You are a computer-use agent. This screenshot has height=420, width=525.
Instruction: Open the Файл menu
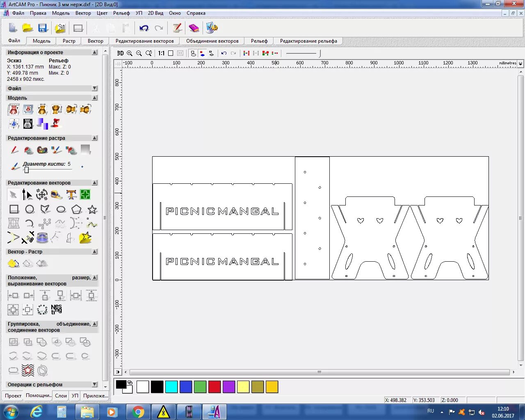click(x=18, y=13)
